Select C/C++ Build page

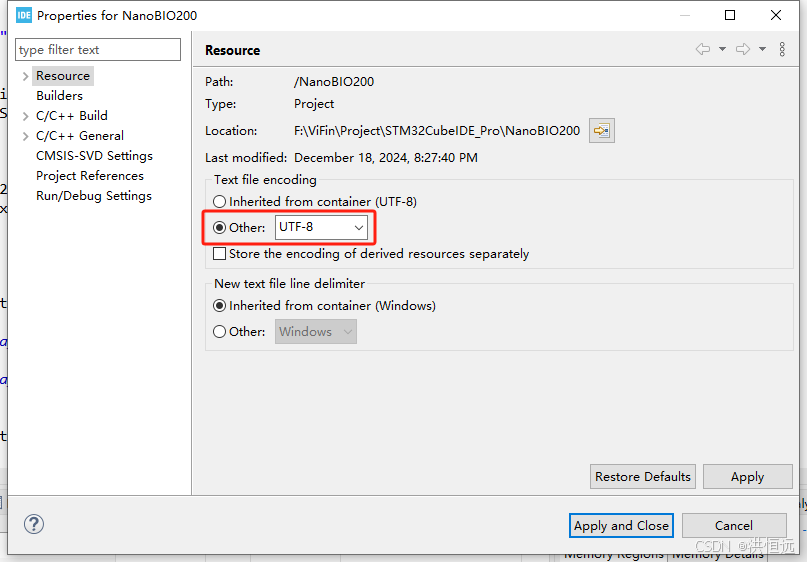(72, 116)
